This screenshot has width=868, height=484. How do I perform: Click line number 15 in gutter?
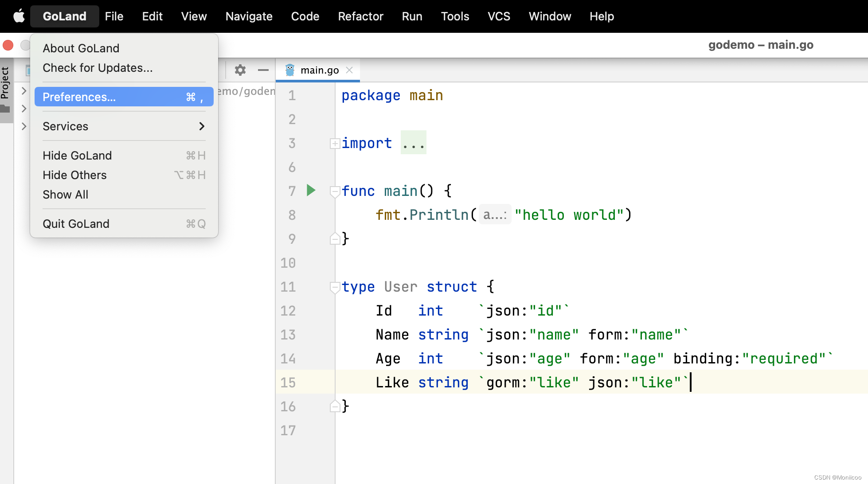coord(288,383)
